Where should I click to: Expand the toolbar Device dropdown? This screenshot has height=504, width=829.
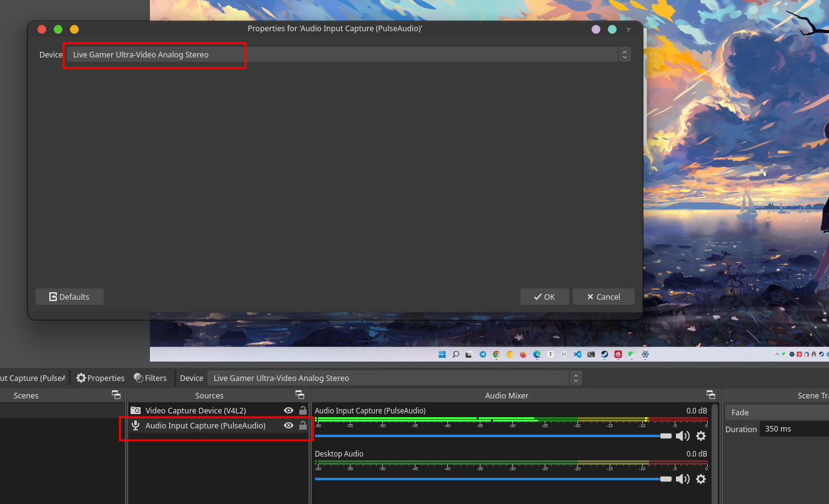coord(395,378)
